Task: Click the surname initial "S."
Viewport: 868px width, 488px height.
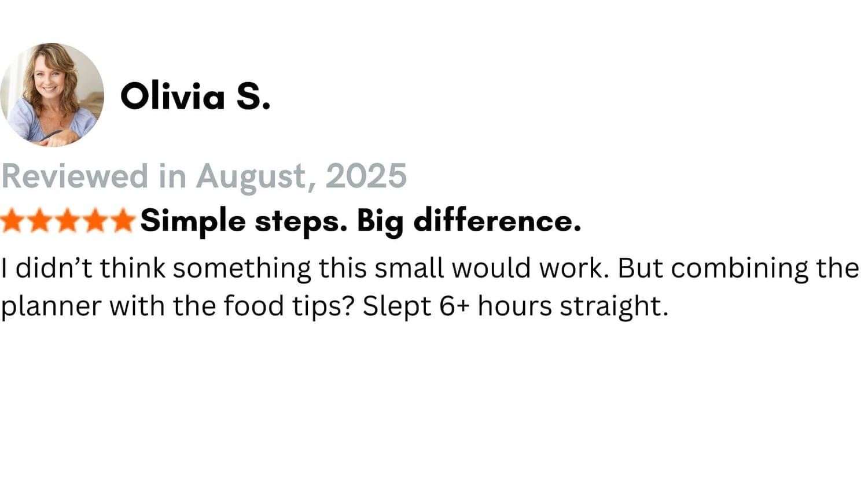Action: point(253,96)
